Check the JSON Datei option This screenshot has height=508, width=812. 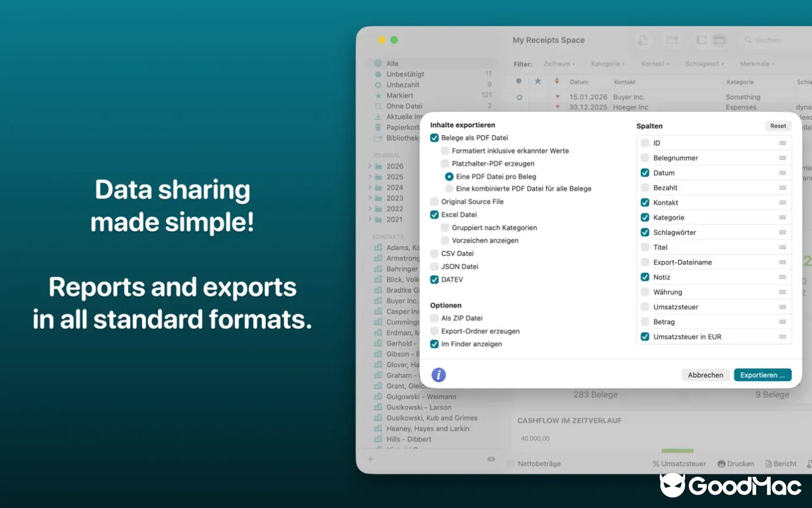click(435, 267)
